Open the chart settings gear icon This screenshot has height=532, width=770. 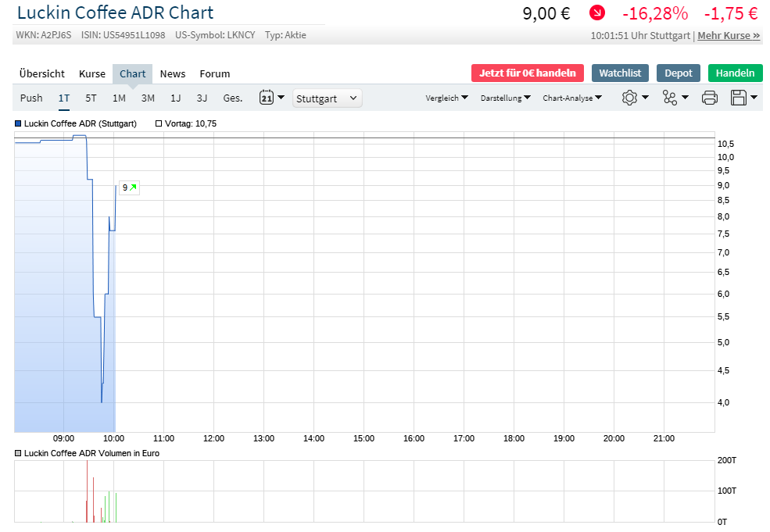[x=629, y=98]
